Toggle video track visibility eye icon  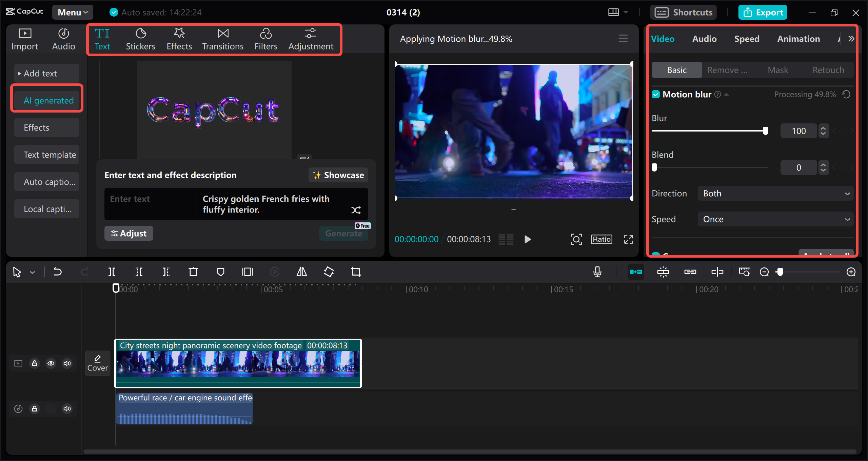pyautogui.click(x=51, y=363)
